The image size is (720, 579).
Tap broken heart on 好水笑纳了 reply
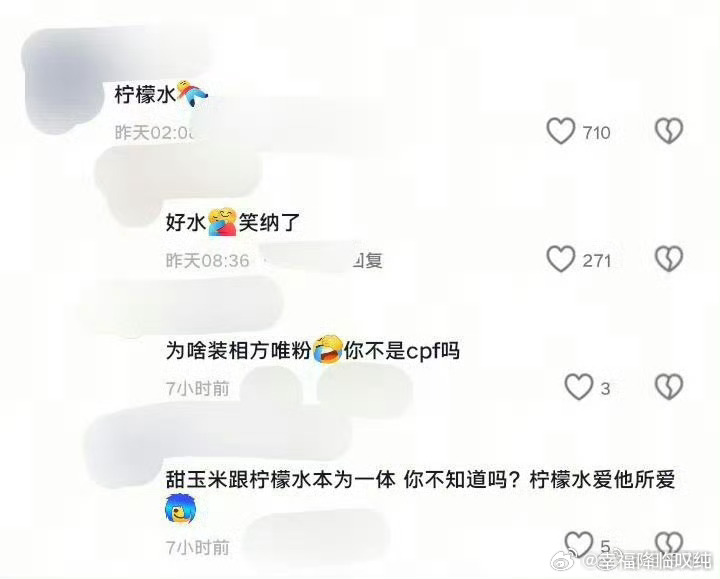669,259
